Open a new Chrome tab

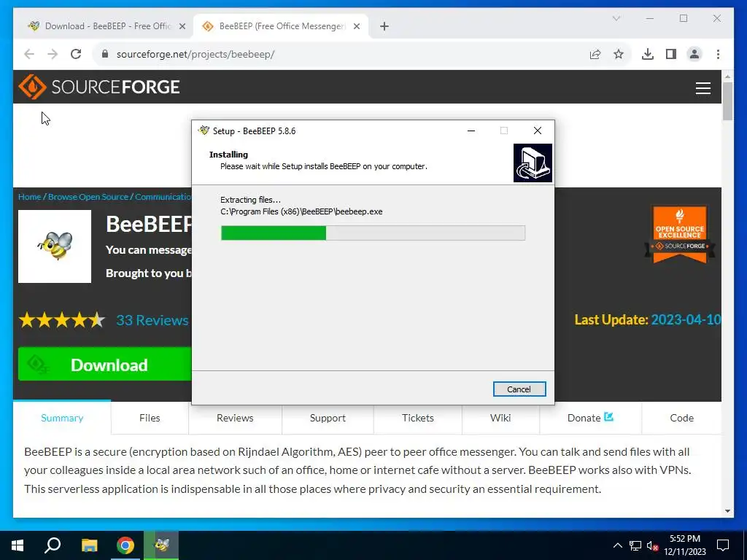point(384,26)
